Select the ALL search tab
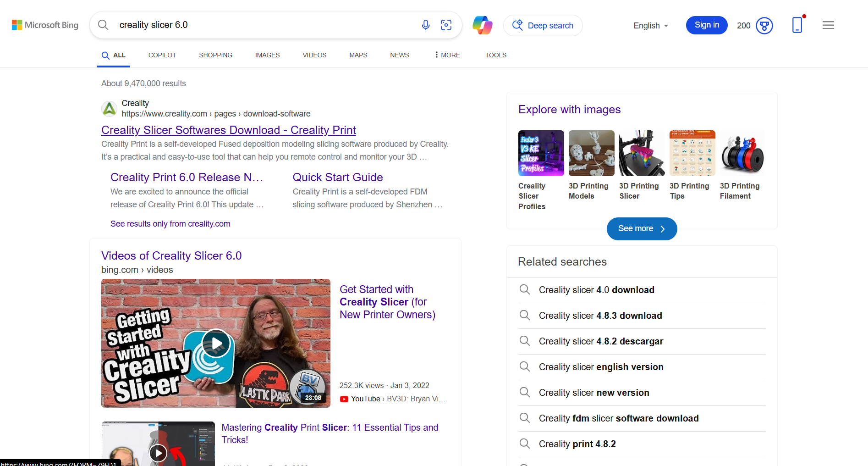The image size is (868, 466). click(113, 55)
